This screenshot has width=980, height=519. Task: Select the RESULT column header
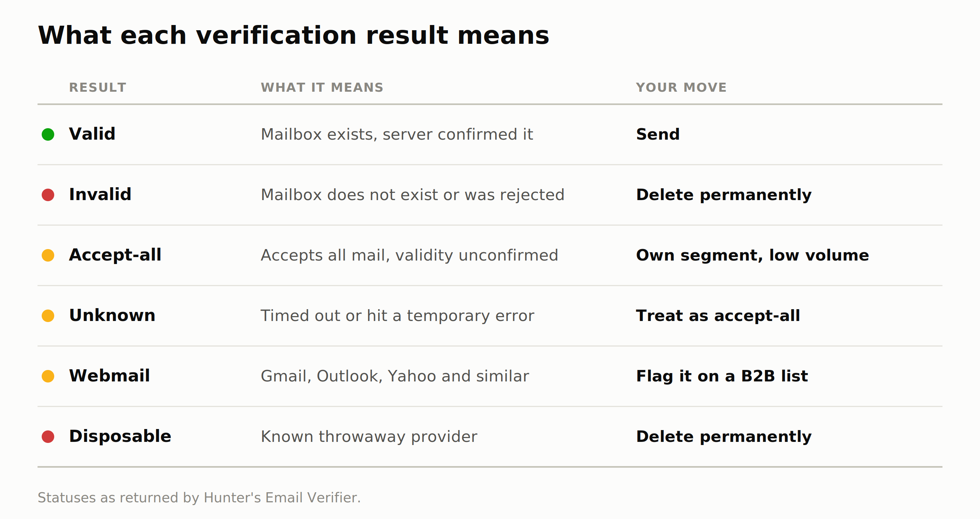[x=98, y=88]
